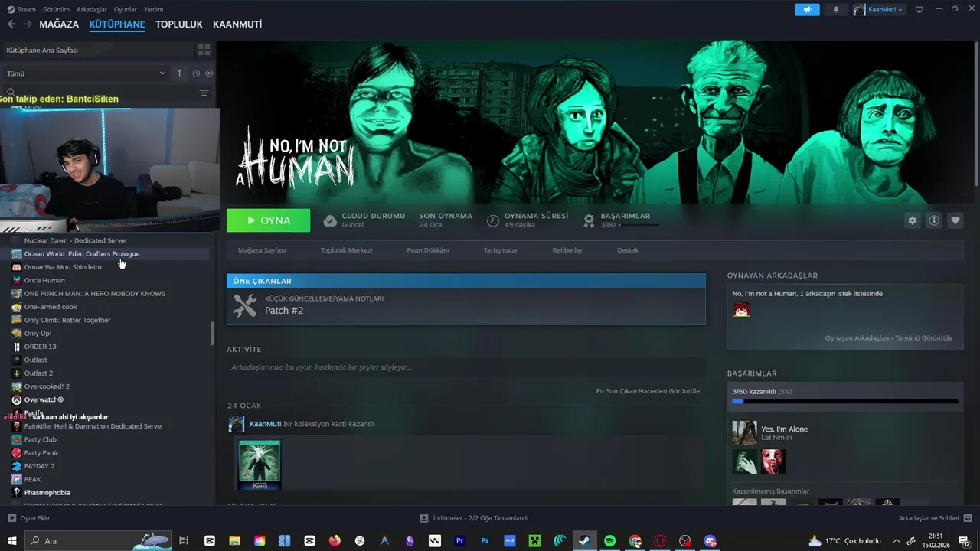Open the game settings gear icon
980x551 pixels.
pyautogui.click(x=912, y=220)
